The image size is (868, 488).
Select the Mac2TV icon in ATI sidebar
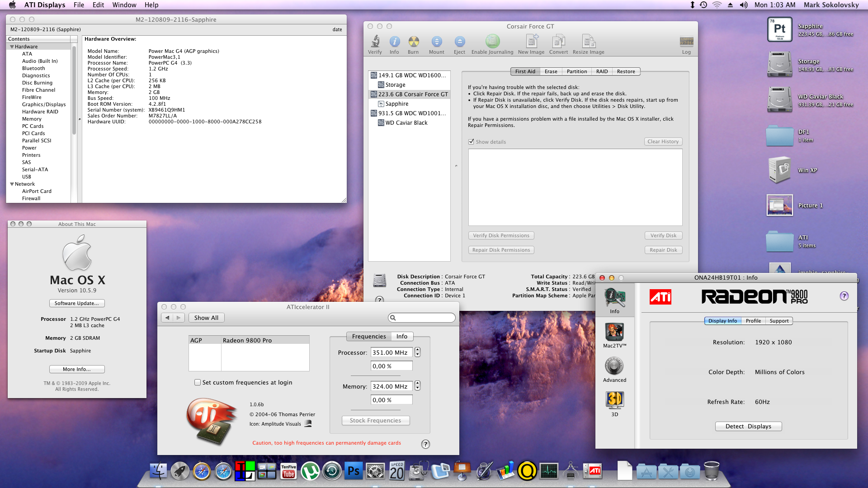[x=614, y=334]
